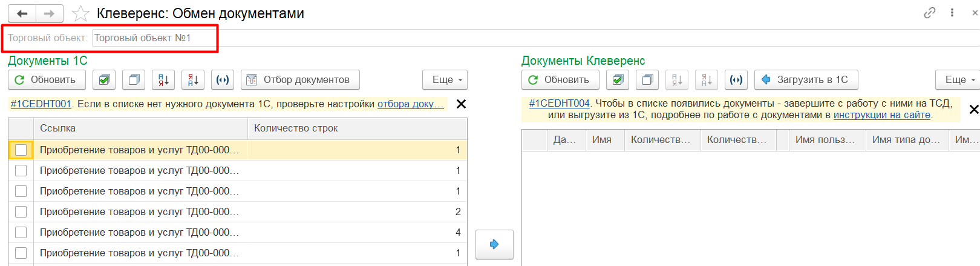Follow the отбора доку… settings link
980x266 pixels.
coord(411,104)
